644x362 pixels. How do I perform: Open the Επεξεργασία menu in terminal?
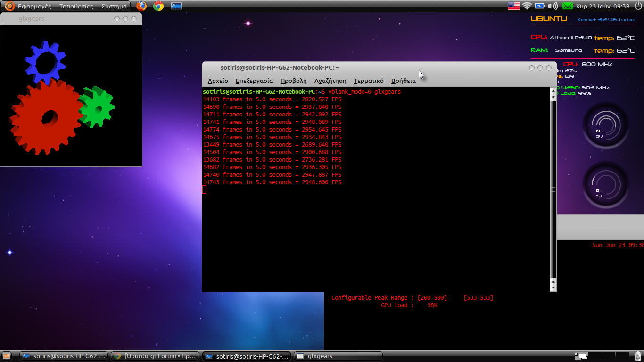(x=254, y=81)
